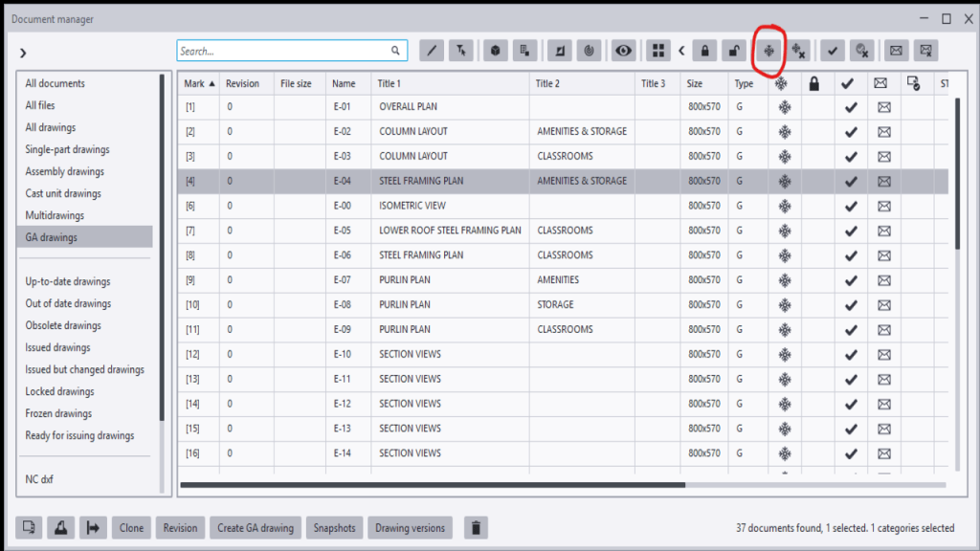Click in the Search input field
Image resolution: width=980 pixels, height=551 pixels.
tap(282, 51)
